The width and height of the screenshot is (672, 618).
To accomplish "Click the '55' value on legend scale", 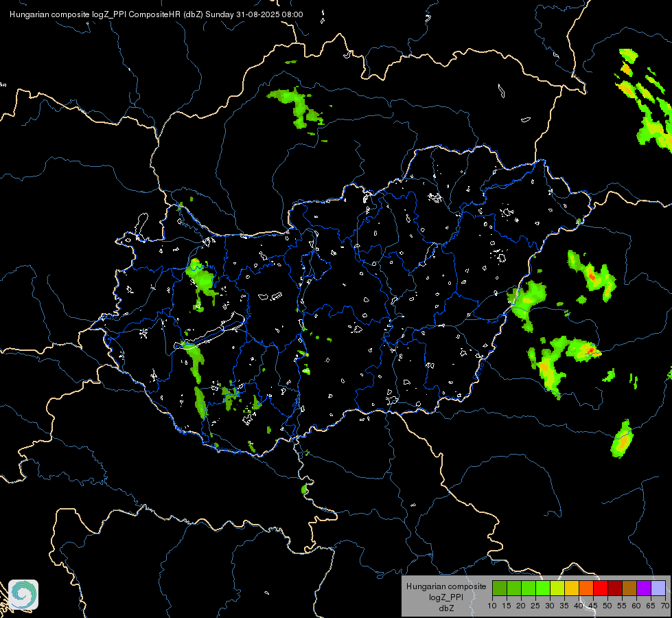I will tap(622, 606).
